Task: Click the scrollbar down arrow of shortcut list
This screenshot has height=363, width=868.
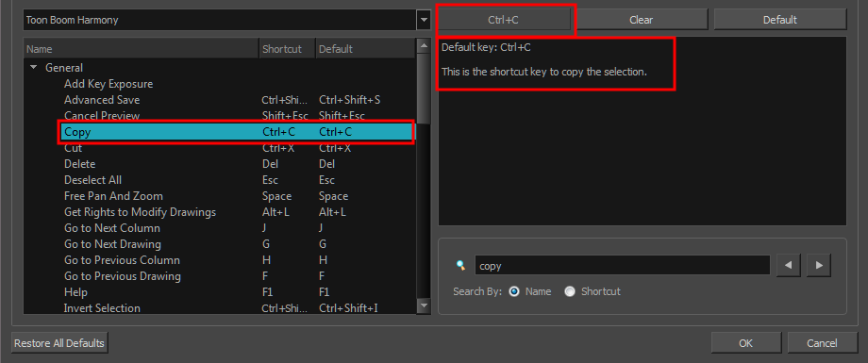Action: (424, 305)
